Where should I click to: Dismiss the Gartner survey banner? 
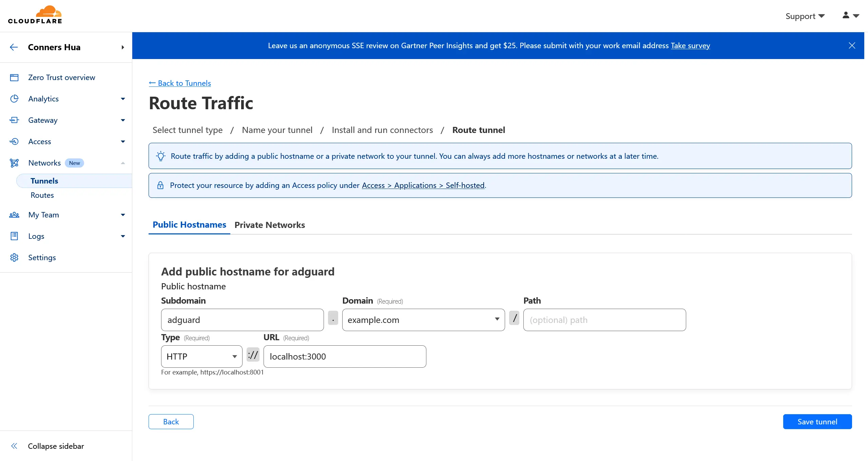point(852,45)
